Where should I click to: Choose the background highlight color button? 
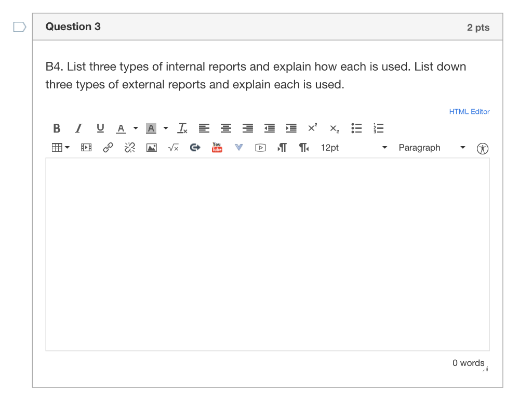pos(151,128)
